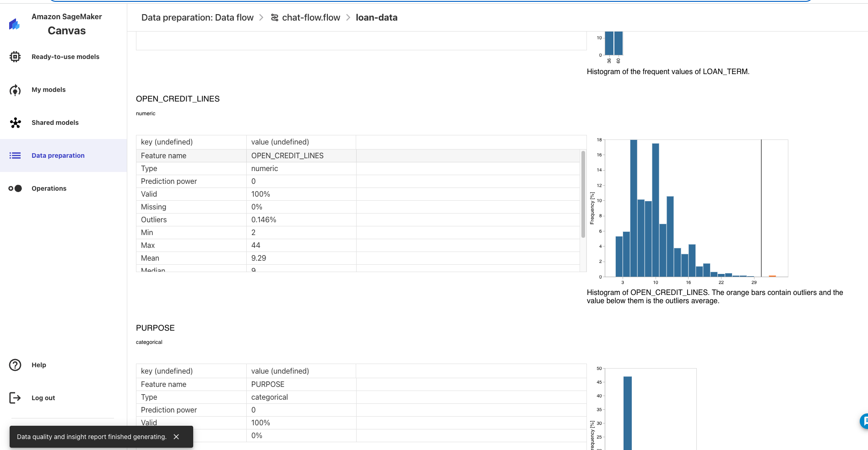Dismiss the report finished notification
The width and height of the screenshot is (868, 450).
pyautogui.click(x=176, y=437)
